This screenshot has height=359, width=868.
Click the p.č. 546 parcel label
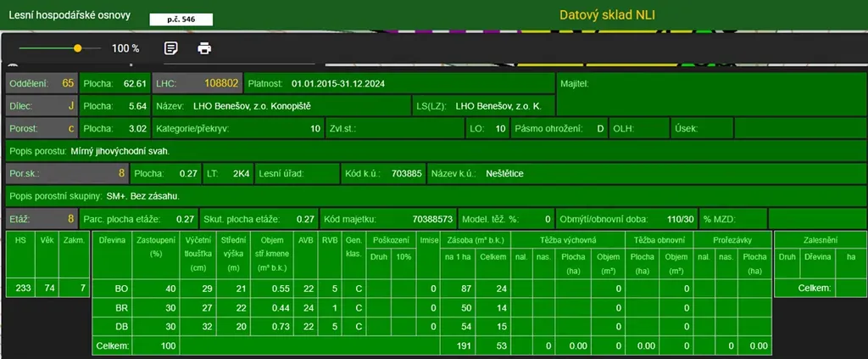pyautogui.click(x=181, y=18)
